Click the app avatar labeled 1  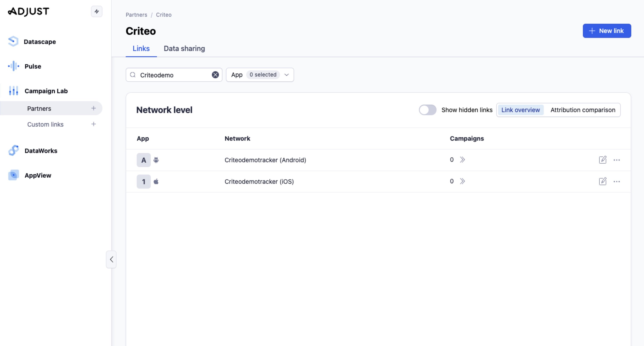pyautogui.click(x=144, y=182)
